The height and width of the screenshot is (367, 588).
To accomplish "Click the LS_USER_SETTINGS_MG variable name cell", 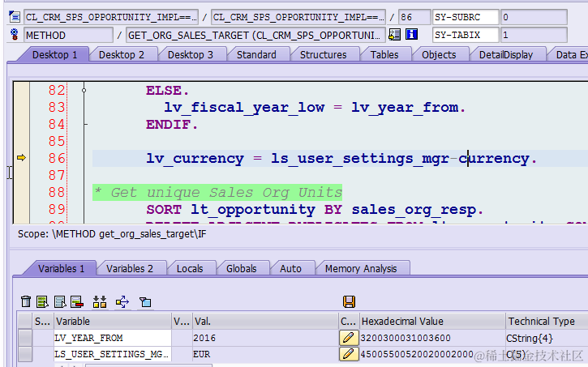I will click(113, 354).
